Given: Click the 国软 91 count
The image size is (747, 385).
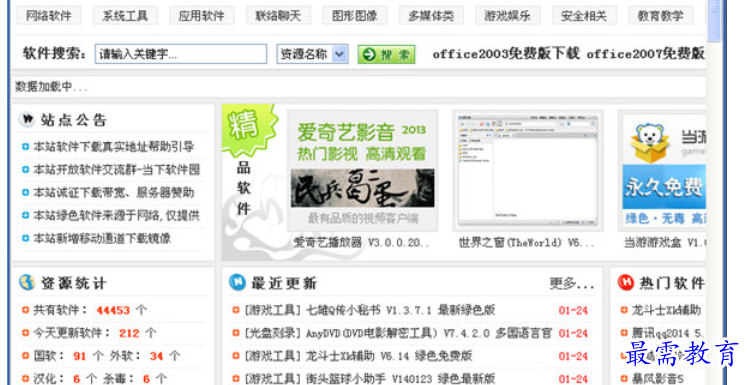Looking at the screenshot, I should point(80,356).
